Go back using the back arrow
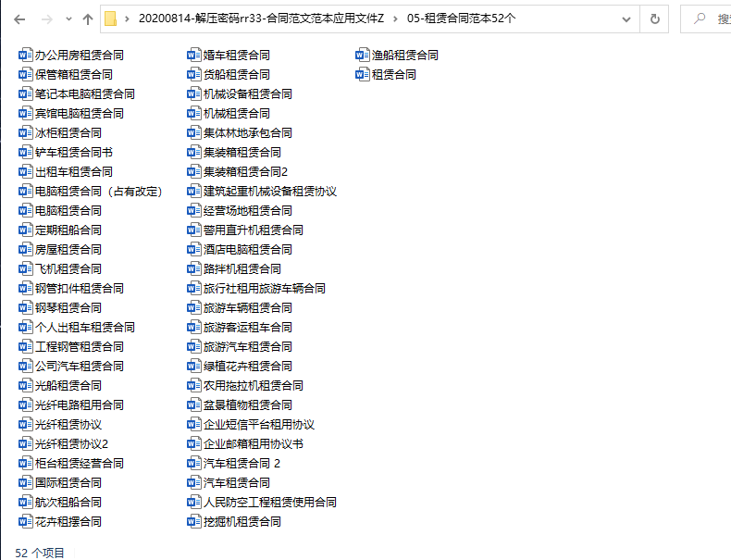 point(19,19)
